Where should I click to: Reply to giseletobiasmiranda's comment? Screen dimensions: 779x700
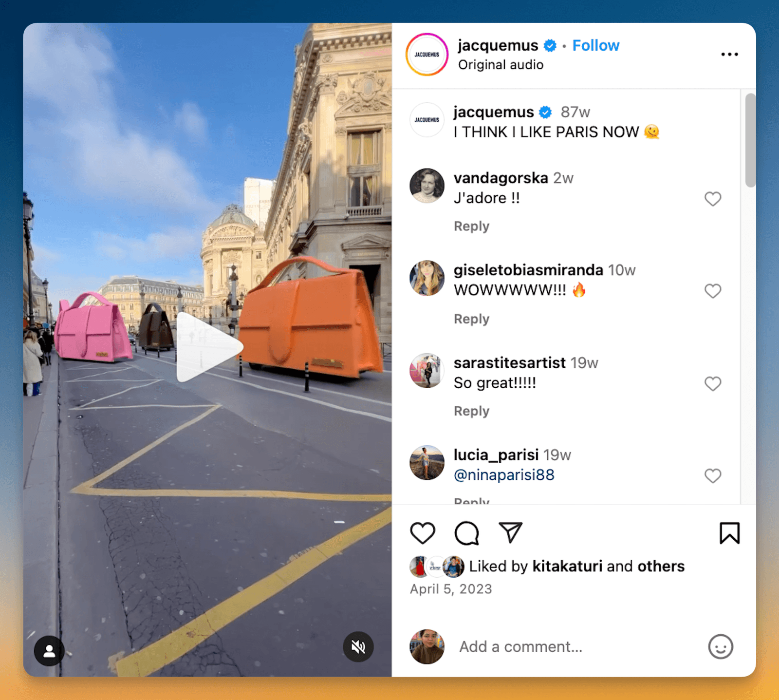471,319
